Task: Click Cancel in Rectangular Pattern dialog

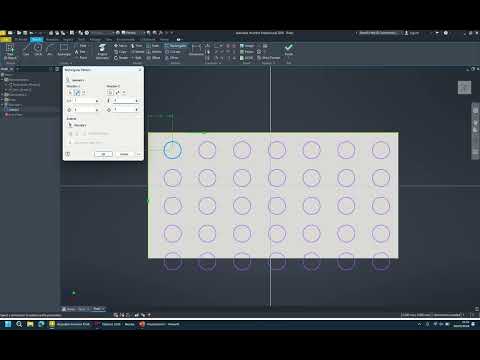Action: coord(124,154)
